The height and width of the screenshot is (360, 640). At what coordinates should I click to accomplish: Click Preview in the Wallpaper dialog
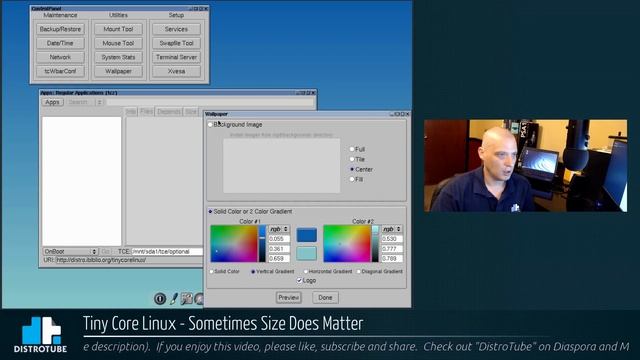click(x=289, y=298)
